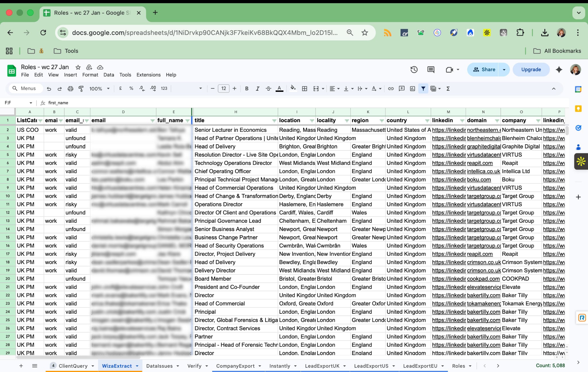Click the Gemini sparkle icon
The height and width of the screenshot is (372, 588).
[x=559, y=69]
